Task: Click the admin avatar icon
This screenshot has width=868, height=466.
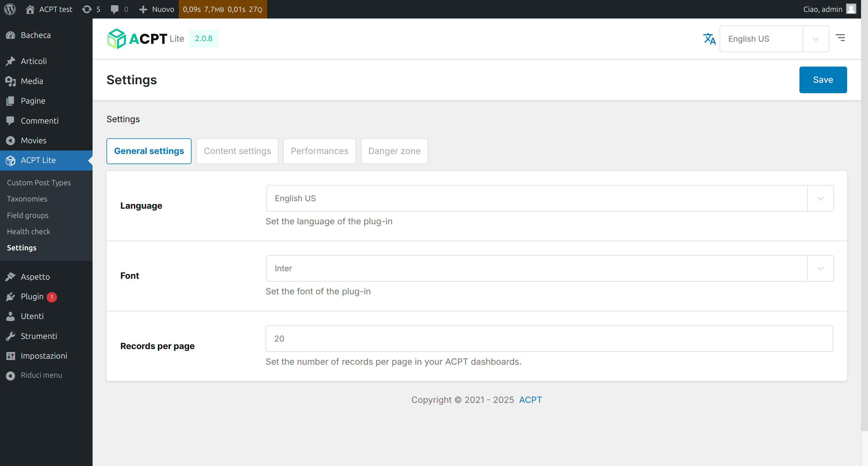Action: click(851, 9)
